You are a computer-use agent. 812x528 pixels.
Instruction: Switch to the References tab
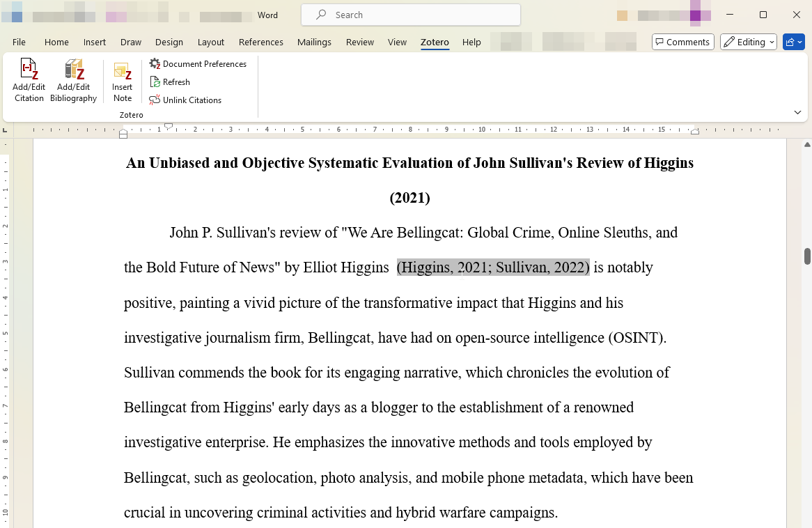261,42
